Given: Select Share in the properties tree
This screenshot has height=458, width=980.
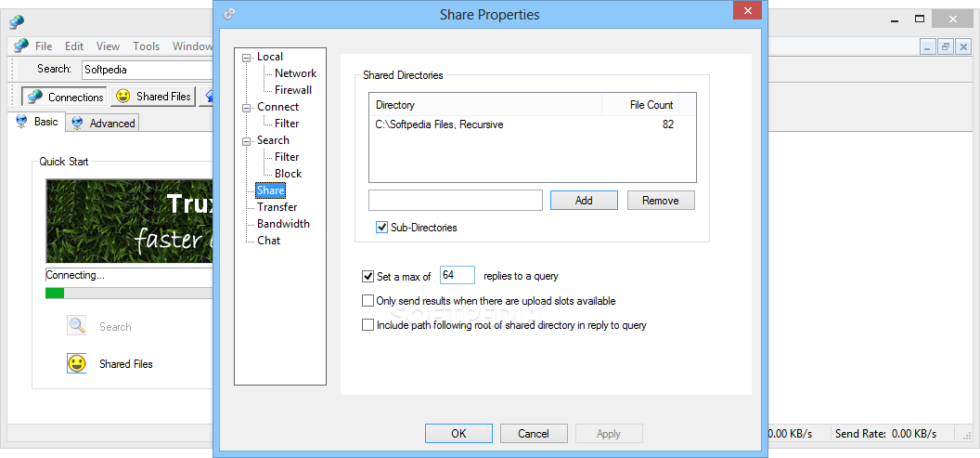Looking at the screenshot, I should [271, 190].
